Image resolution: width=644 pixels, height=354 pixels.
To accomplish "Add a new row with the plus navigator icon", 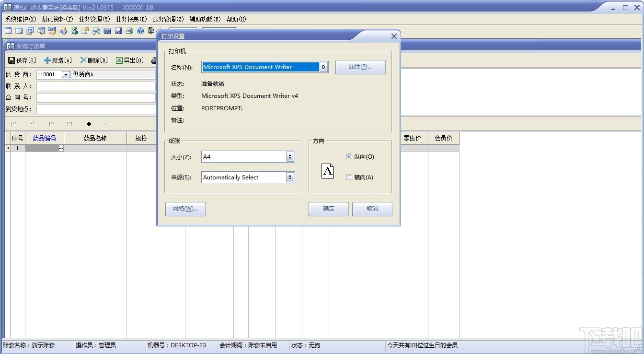I will tap(89, 124).
